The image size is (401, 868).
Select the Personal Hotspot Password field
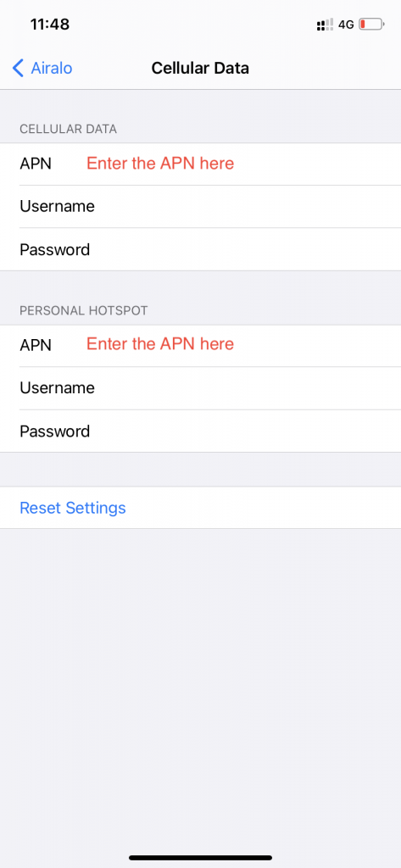pos(200,431)
